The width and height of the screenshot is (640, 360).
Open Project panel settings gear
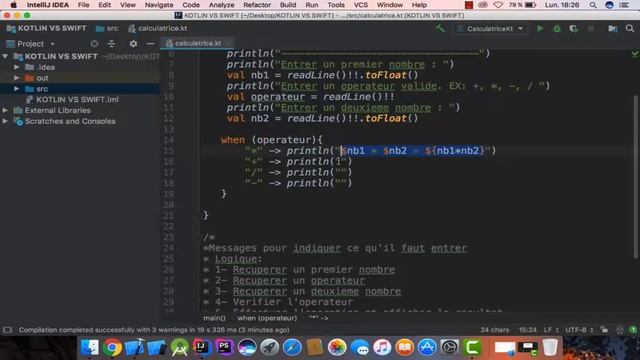pyautogui.click(x=133, y=44)
